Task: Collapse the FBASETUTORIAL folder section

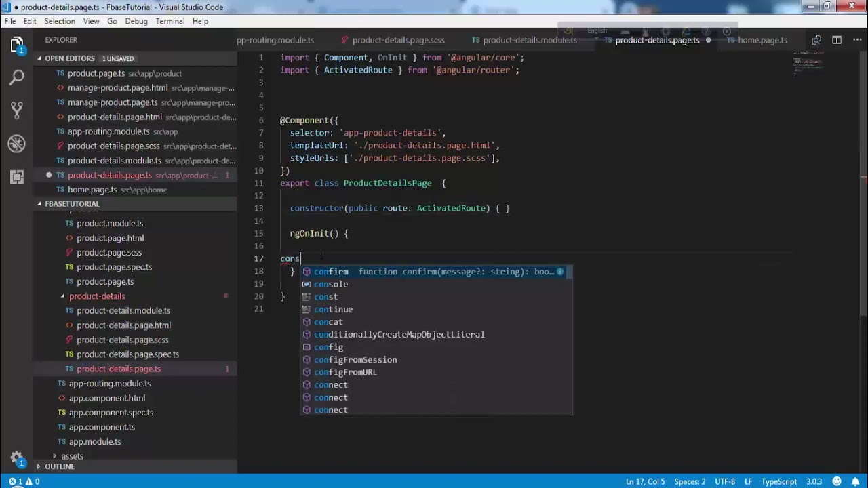Action: pyautogui.click(x=39, y=204)
